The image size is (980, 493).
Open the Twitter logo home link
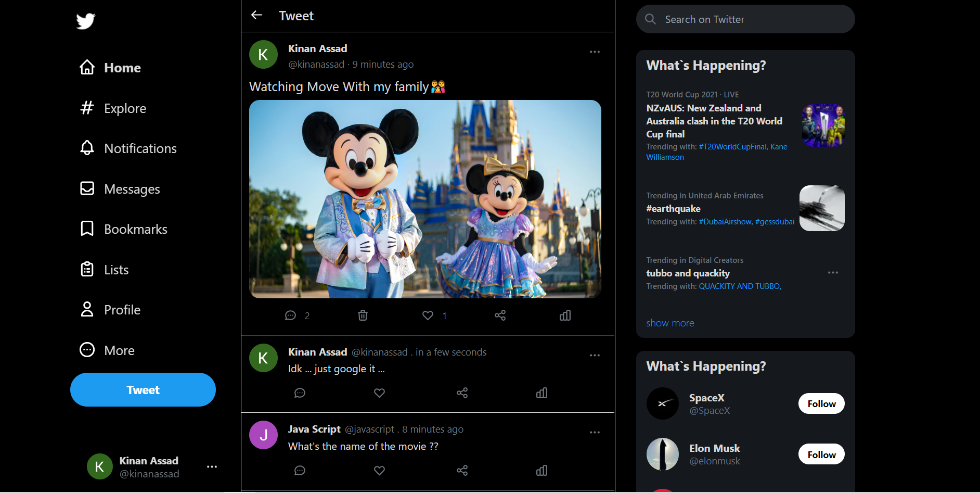tap(85, 21)
